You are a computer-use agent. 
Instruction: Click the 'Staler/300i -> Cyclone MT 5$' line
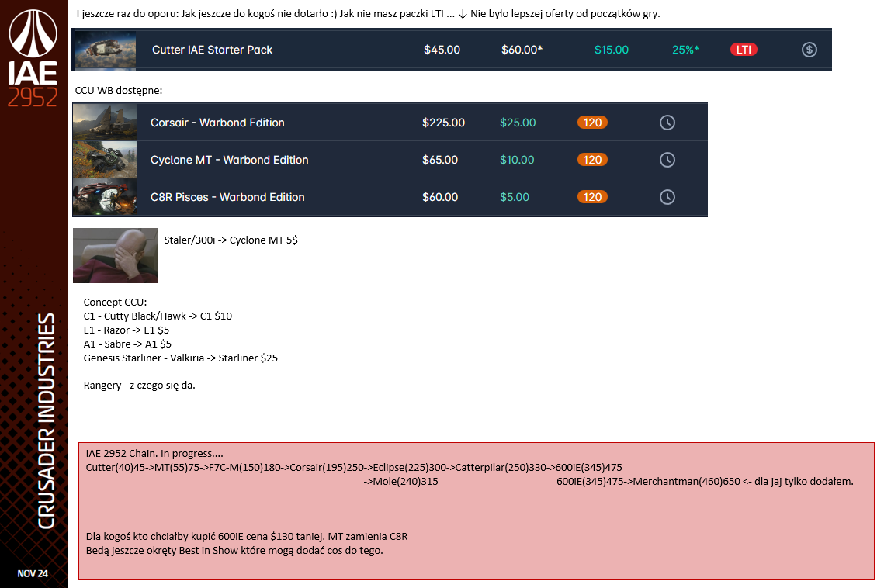pos(231,240)
